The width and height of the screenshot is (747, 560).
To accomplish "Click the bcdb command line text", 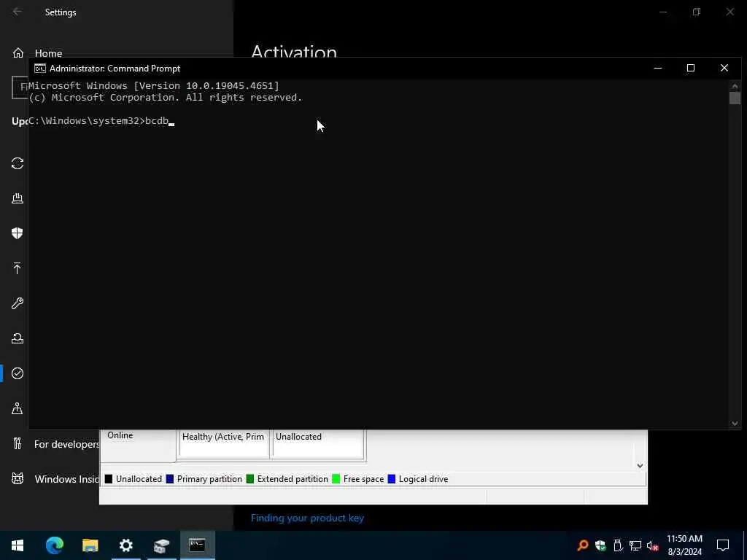I will click(157, 120).
